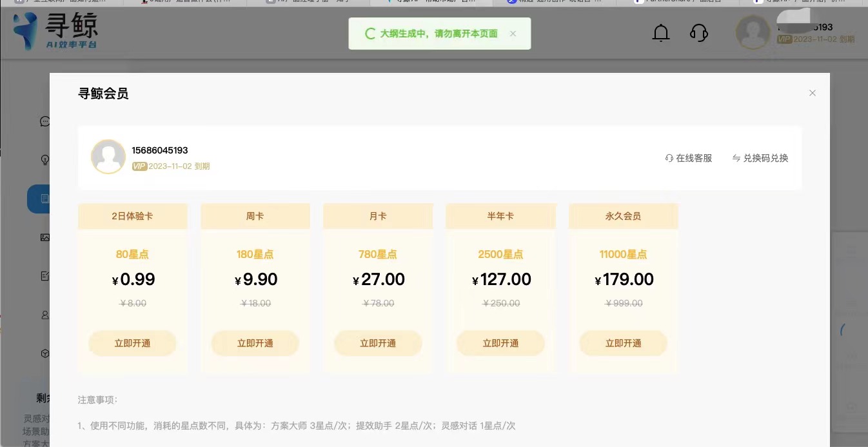The height and width of the screenshot is (447, 868).
Task: Subscribe to 半年卡 via its 立即开通 button
Action: point(500,343)
